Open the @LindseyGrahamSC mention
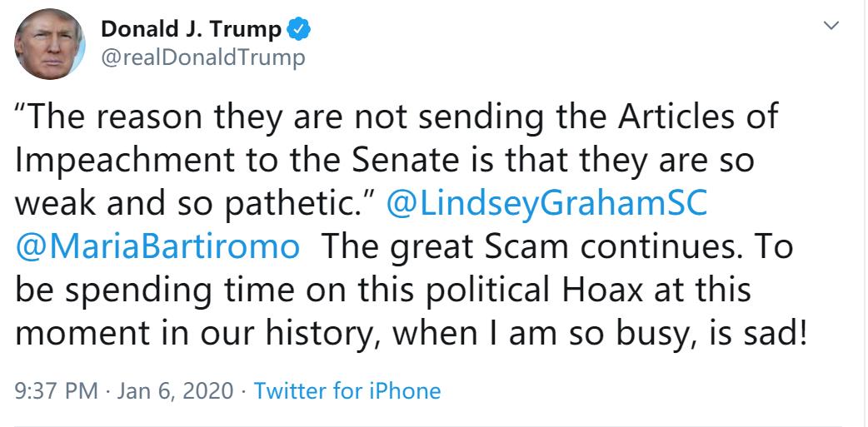This screenshot has height=427, width=868. (x=547, y=206)
